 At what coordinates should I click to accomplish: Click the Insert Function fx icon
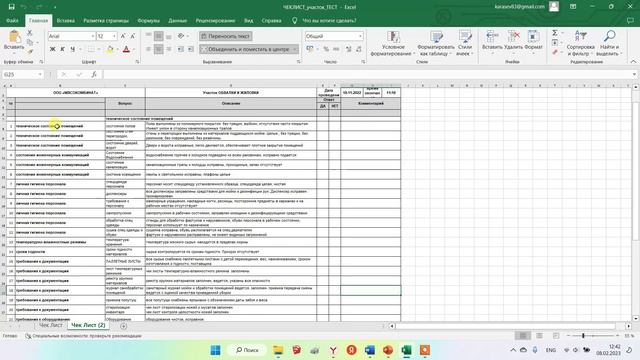(x=94, y=74)
